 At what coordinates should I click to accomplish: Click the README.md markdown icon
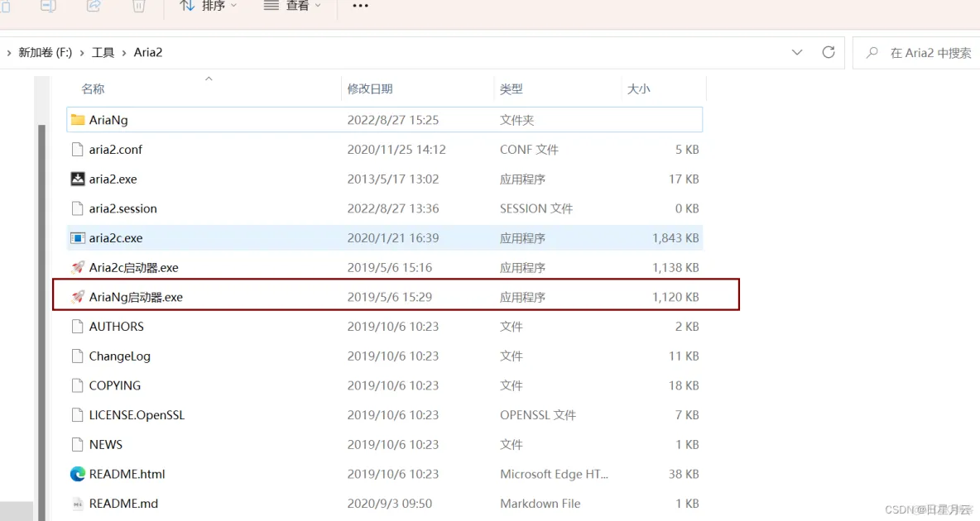point(78,504)
